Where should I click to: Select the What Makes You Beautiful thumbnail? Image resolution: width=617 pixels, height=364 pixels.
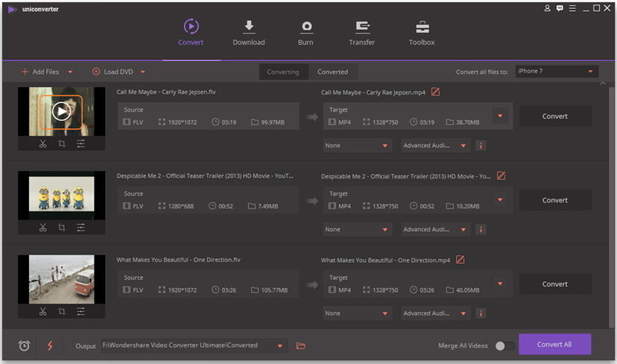[61, 279]
